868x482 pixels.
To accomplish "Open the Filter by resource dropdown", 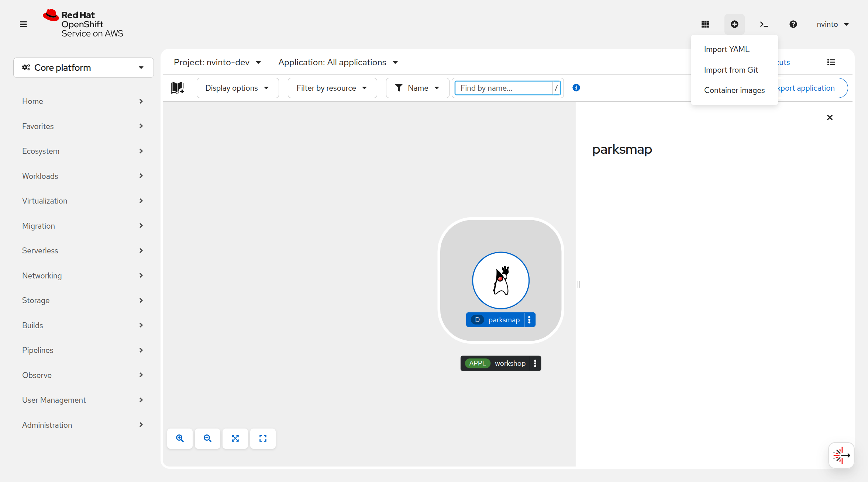I will pyautogui.click(x=332, y=88).
